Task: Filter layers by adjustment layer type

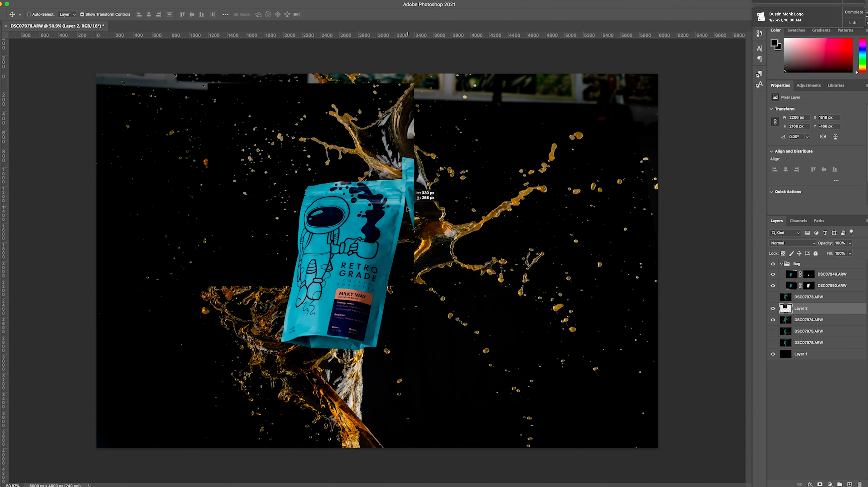Action: click(x=816, y=233)
